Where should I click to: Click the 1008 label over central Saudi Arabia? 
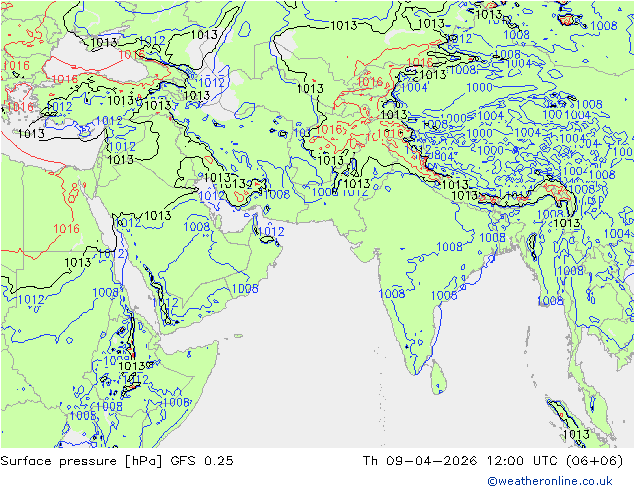(x=197, y=226)
